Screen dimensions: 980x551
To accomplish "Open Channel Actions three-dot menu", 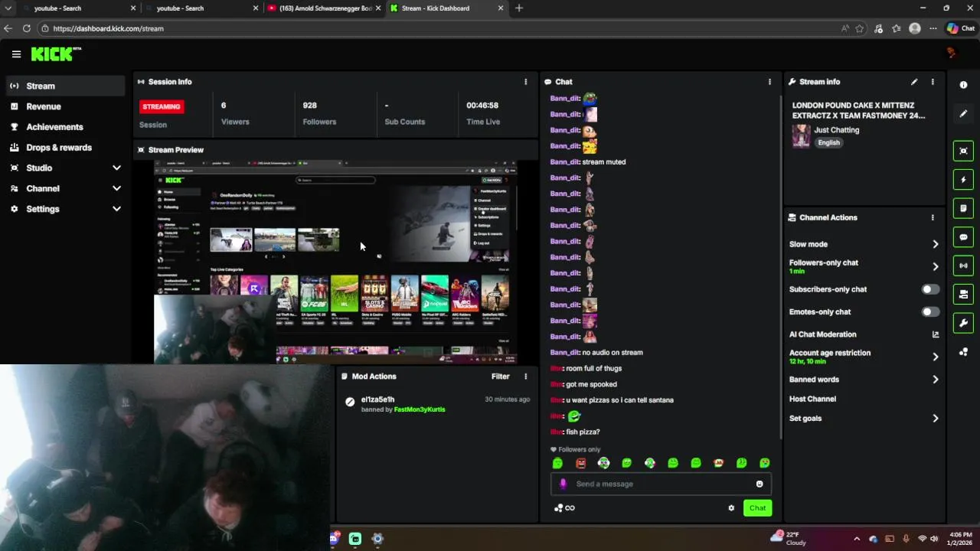I will pyautogui.click(x=933, y=217).
